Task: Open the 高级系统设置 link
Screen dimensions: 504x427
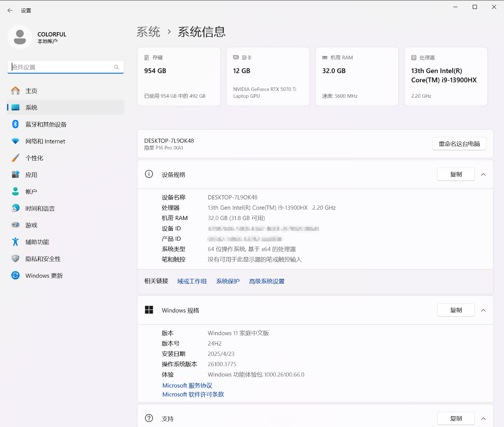Action: 266,281
